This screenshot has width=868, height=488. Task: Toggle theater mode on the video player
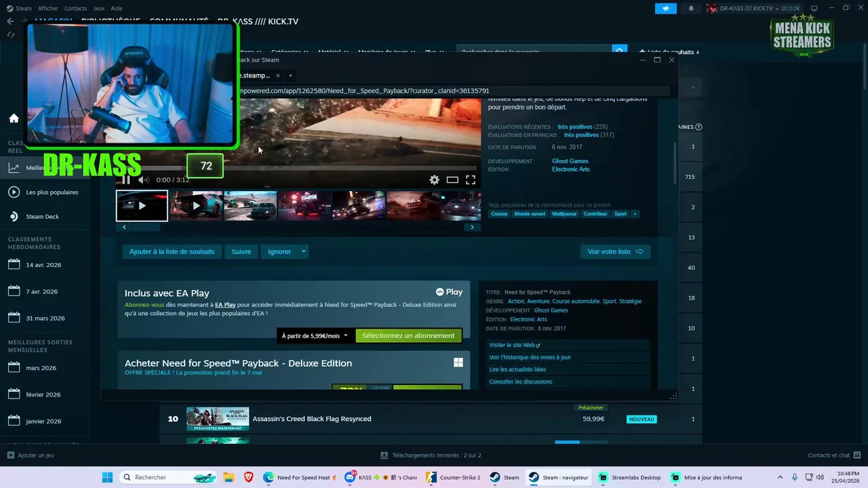point(452,180)
